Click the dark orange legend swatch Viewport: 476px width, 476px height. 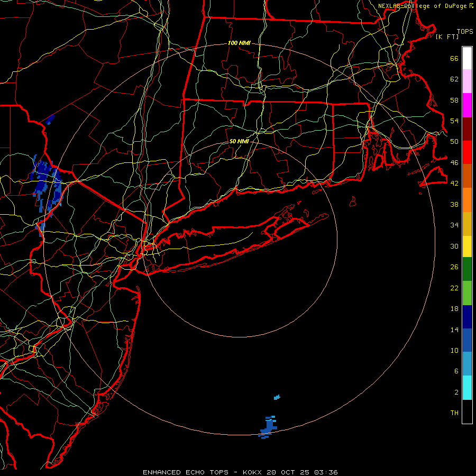(467, 176)
